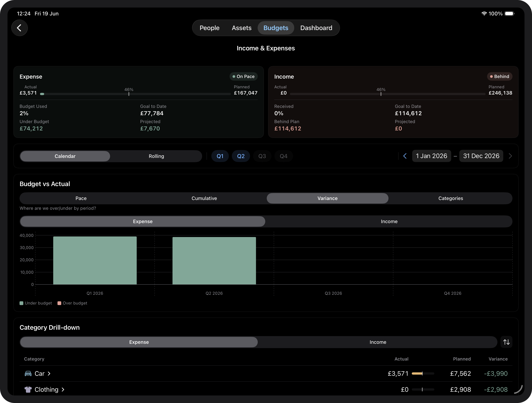Switch to the Dashboard tab

click(316, 28)
